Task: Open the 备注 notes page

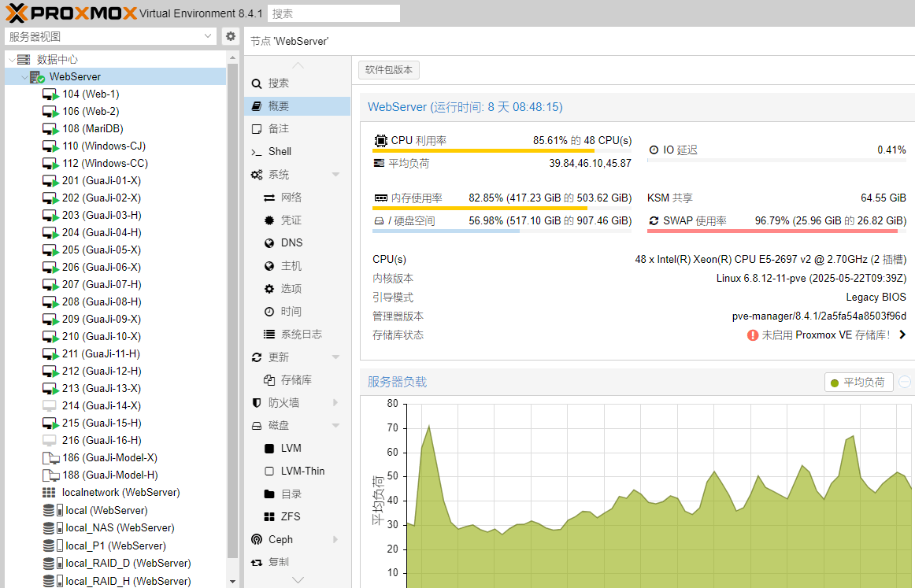Action: tap(297, 129)
